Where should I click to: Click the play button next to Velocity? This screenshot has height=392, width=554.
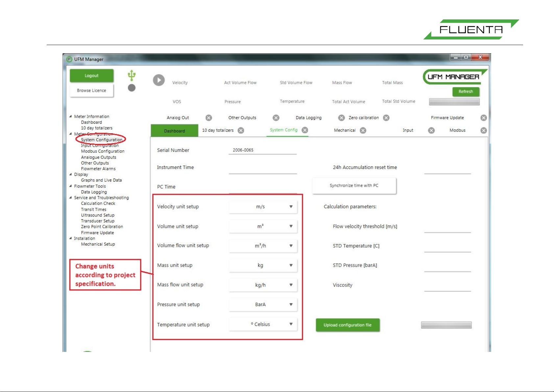pyautogui.click(x=159, y=80)
